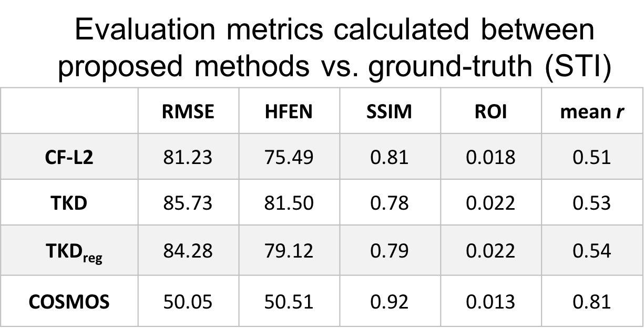
Task: Click the 75.49 HFEN value cell
Action: (289, 157)
